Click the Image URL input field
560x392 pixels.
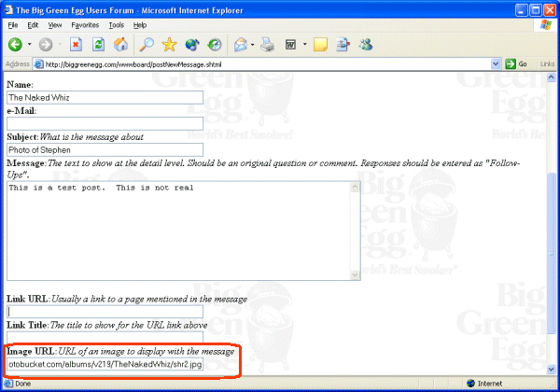[x=105, y=365]
